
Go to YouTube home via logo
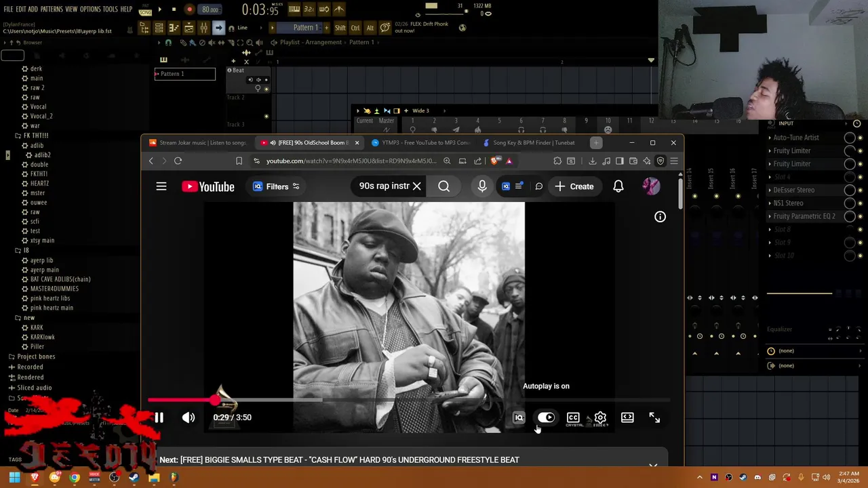point(208,186)
